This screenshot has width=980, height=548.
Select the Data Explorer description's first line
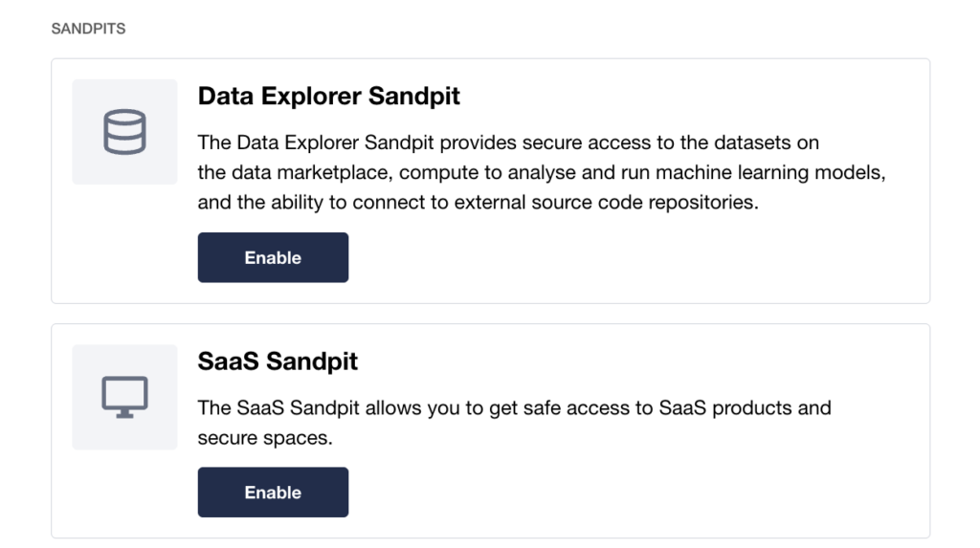click(x=507, y=143)
